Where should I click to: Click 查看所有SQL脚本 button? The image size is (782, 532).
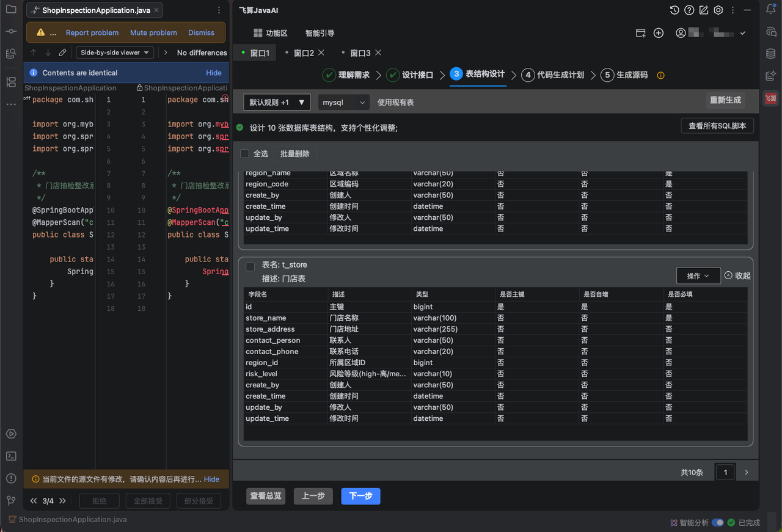pos(717,126)
